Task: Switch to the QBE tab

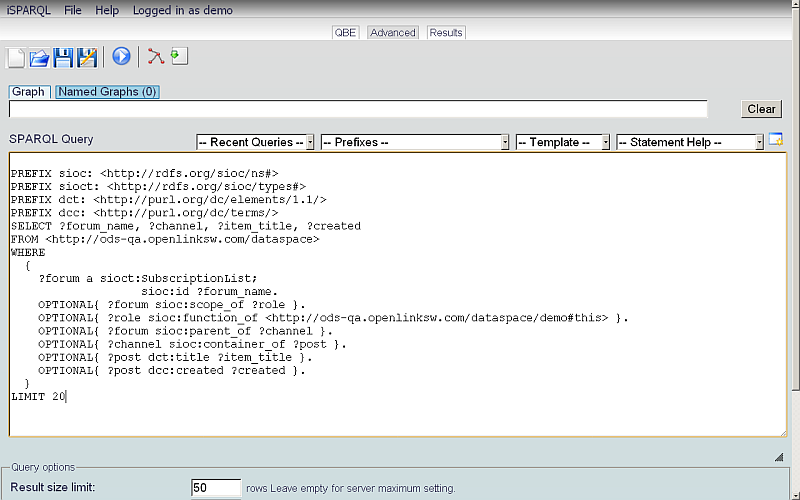Action: click(x=345, y=33)
